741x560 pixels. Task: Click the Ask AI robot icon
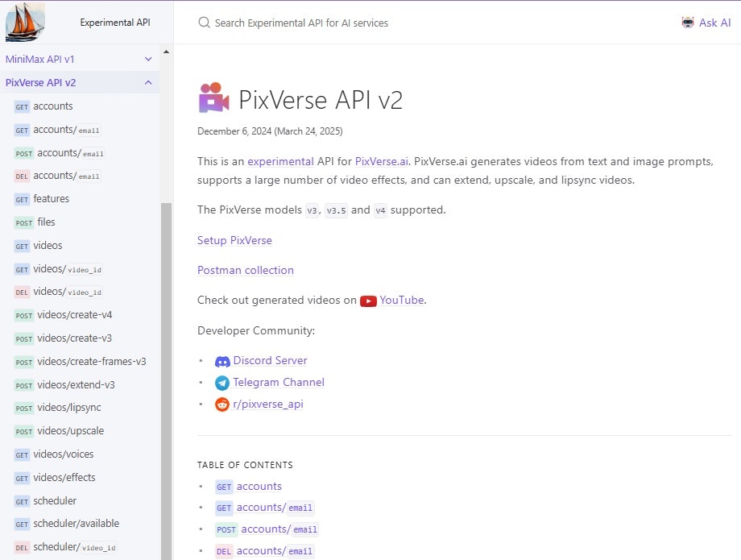(688, 23)
